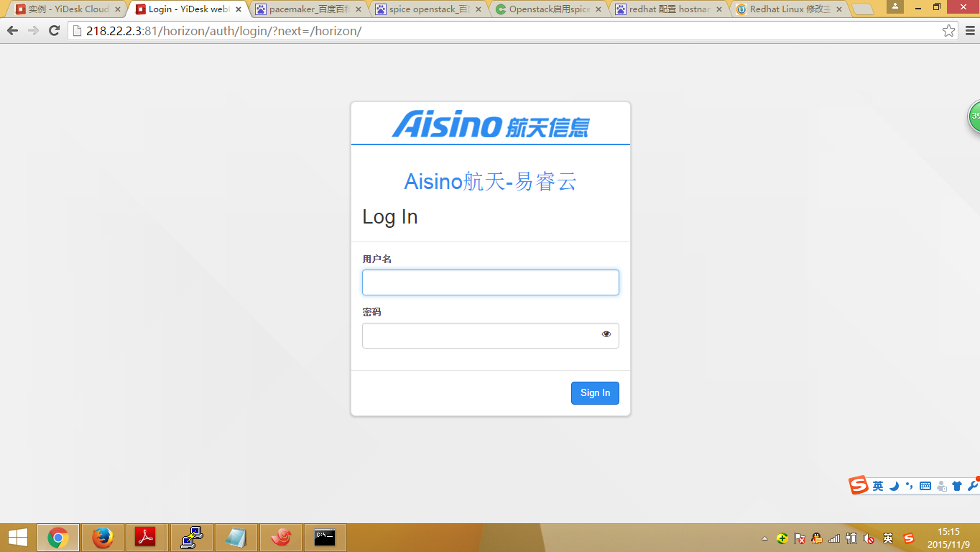Open skin shirt icon on IME bar
The height and width of the screenshot is (552, 980).
pos(956,486)
